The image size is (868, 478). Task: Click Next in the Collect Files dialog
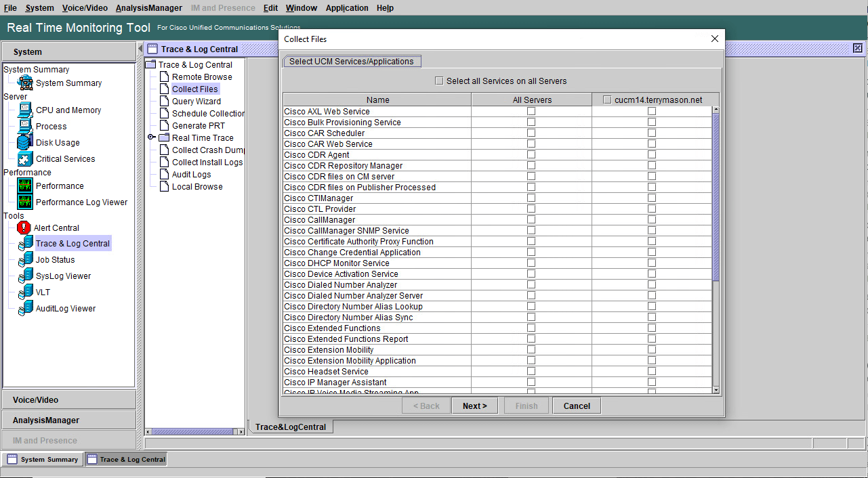coord(474,406)
